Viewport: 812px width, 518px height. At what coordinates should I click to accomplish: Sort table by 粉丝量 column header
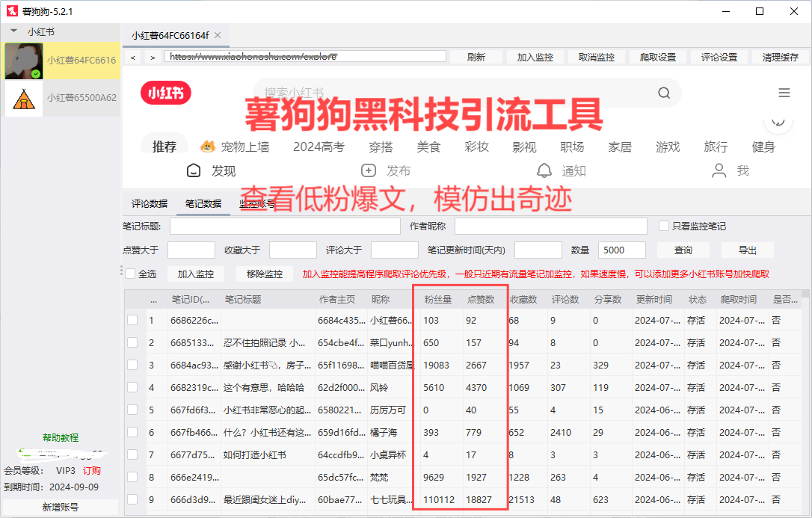tap(437, 300)
